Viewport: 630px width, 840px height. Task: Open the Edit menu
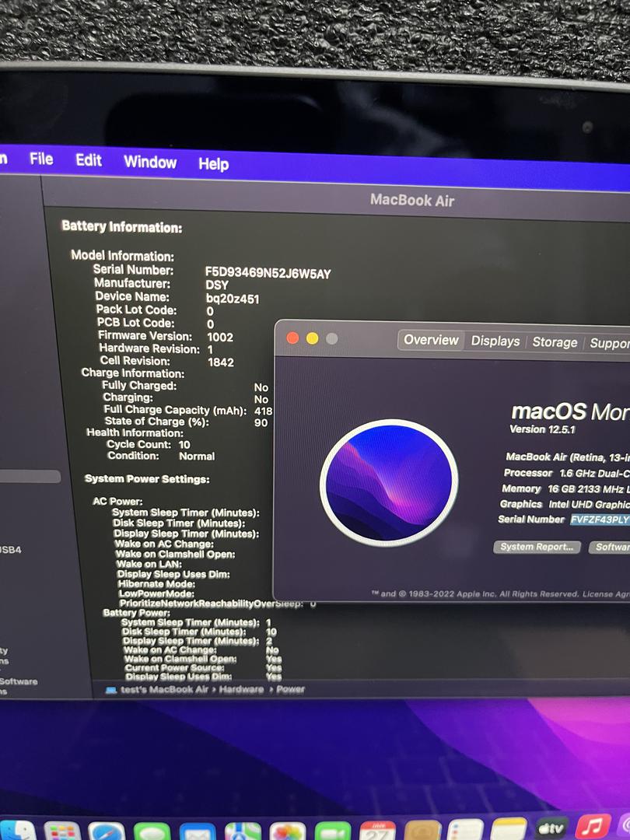click(x=89, y=160)
